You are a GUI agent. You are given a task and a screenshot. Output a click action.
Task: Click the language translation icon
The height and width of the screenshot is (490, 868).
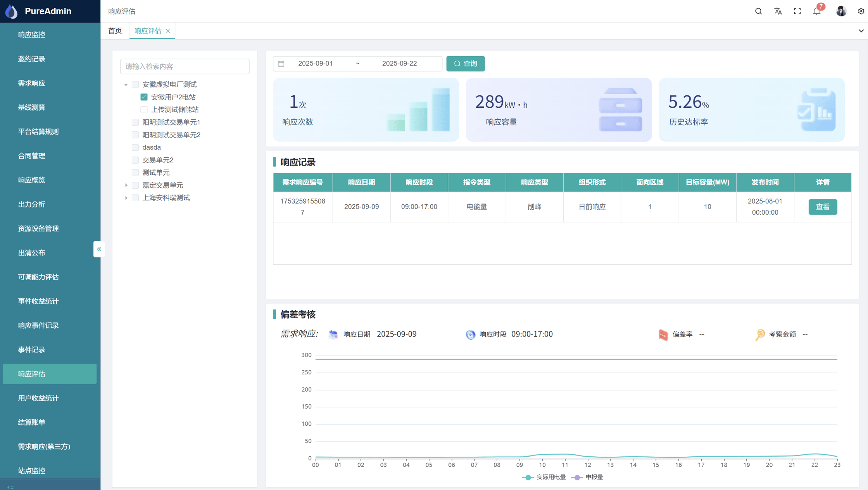point(778,11)
